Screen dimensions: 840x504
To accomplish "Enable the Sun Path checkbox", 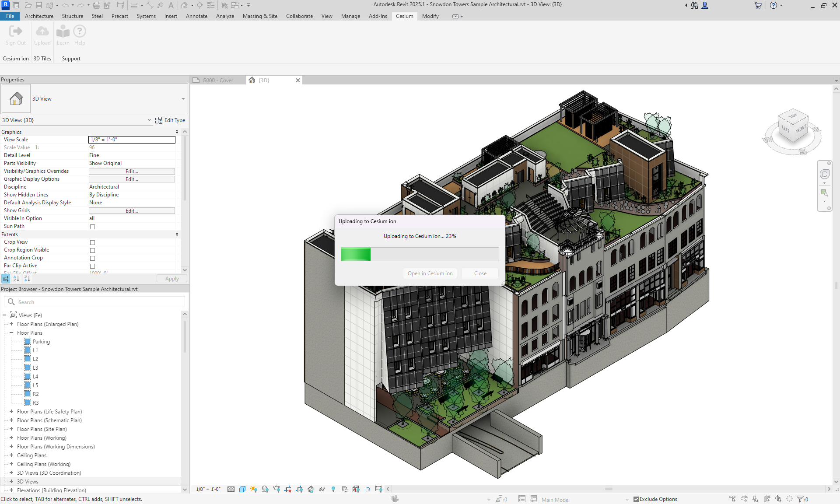I will click(92, 227).
